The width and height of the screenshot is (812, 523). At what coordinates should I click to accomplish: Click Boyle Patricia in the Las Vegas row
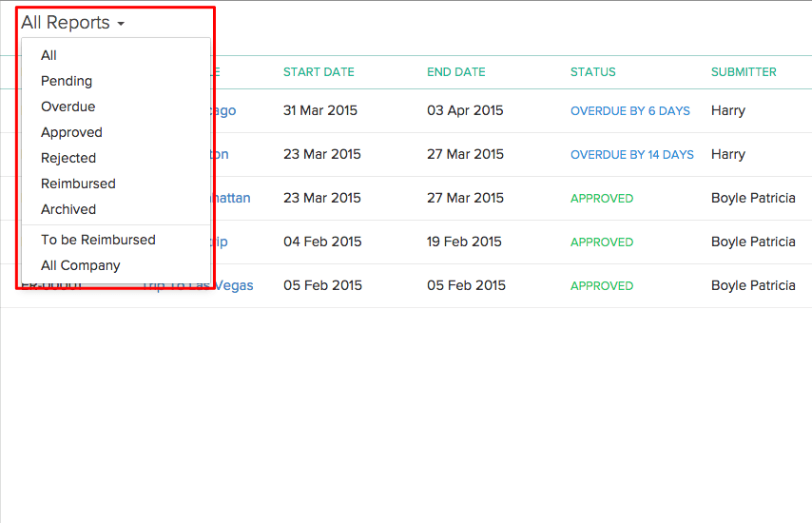coord(753,285)
